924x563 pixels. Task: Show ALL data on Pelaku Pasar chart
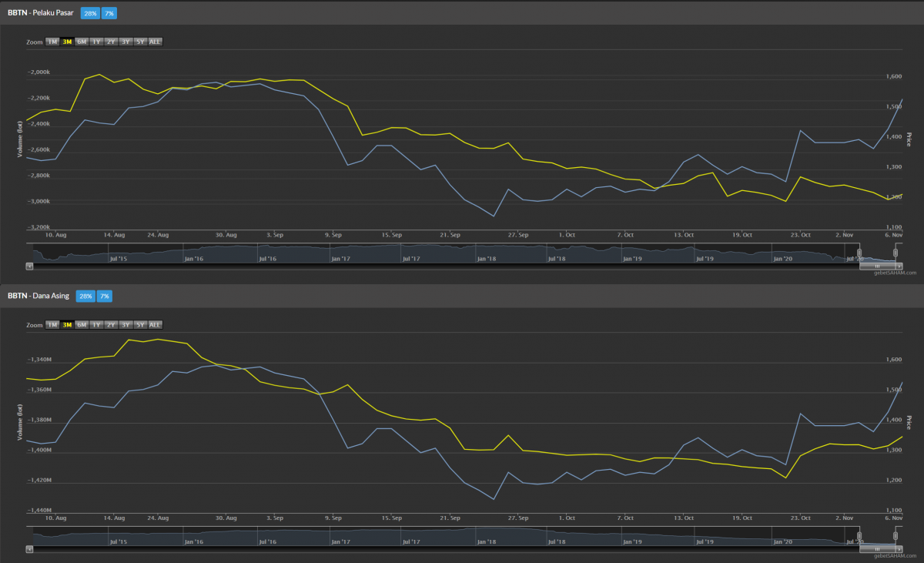point(155,42)
